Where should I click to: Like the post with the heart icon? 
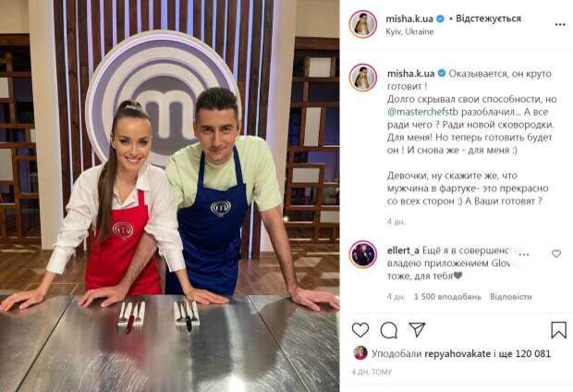click(x=360, y=330)
